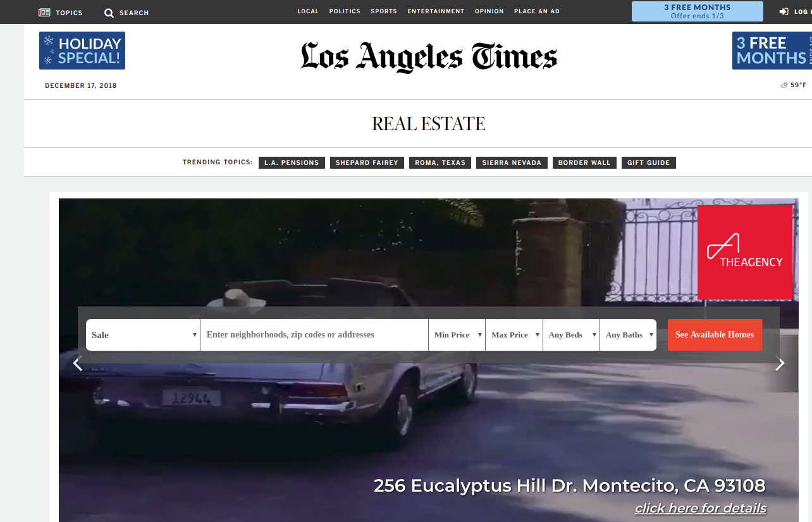Screen dimensions: 812x522
Task: Click The Agency red logo
Action: tap(745, 252)
